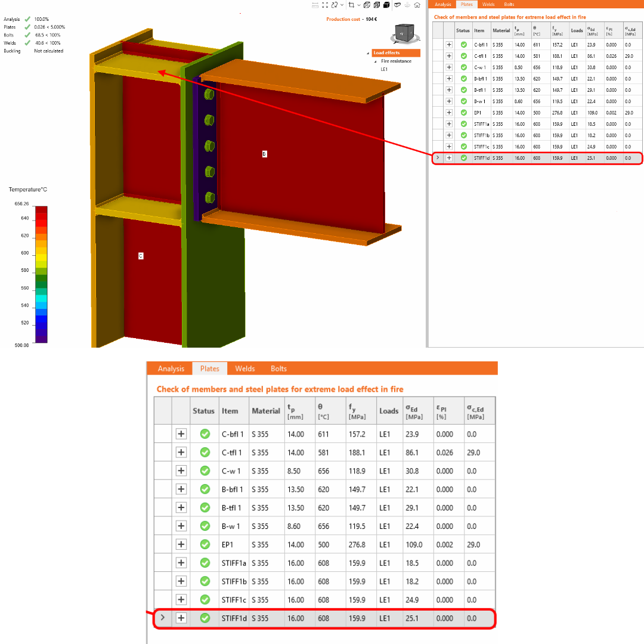Image resolution: width=644 pixels, height=644 pixels.
Task: Open the Analysis tab in bottom panel
Action: click(x=171, y=369)
